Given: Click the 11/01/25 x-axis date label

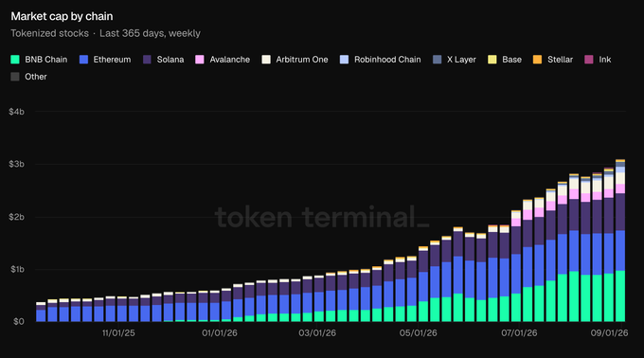Looking at the screenshot, I should tap(118, 333).
